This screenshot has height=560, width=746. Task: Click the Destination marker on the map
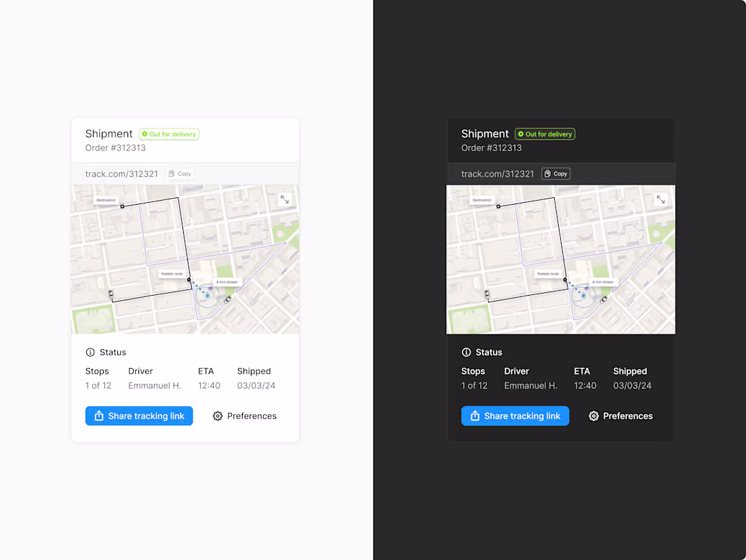(x=106, y=199)
